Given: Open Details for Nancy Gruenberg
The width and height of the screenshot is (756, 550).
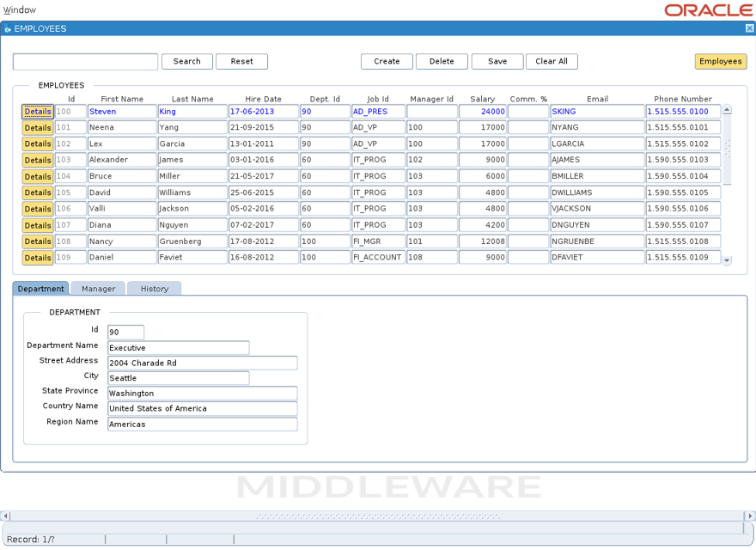Looking at the screenshot, I should (x=38, y=241).
